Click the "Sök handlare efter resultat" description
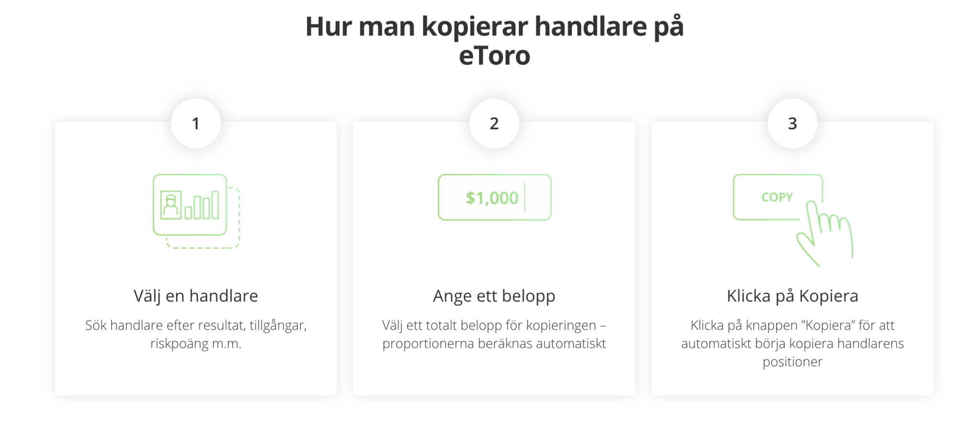This screenshot has height=421, width=980. click(196, 334)
